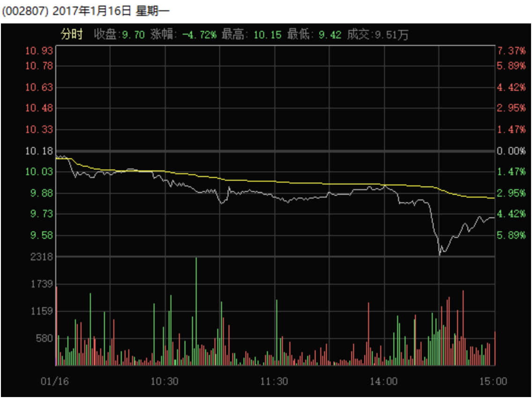Click the 0.00% right axis label
This screenshot has width=532, height=398.
click(x=511, y=151)
